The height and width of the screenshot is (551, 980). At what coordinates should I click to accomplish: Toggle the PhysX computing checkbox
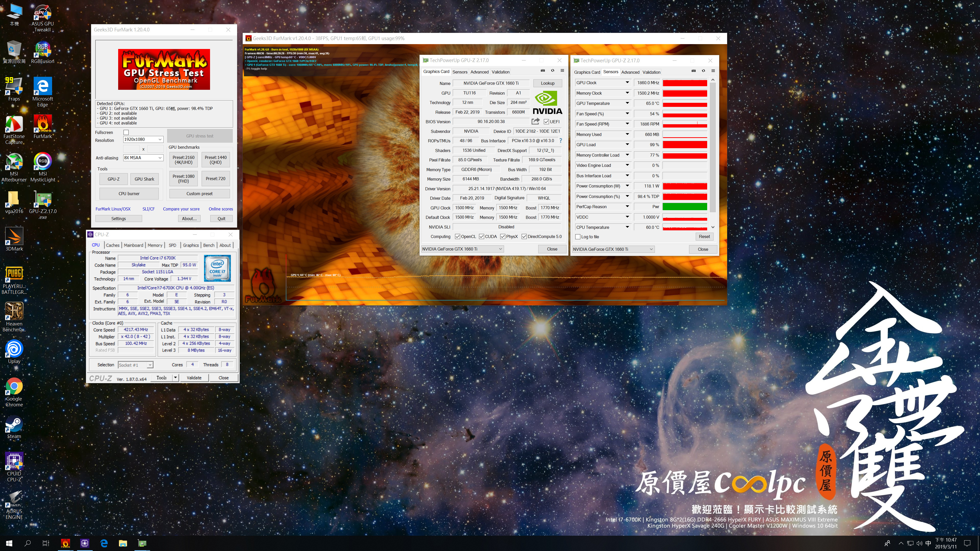click(x=503, y=236)
